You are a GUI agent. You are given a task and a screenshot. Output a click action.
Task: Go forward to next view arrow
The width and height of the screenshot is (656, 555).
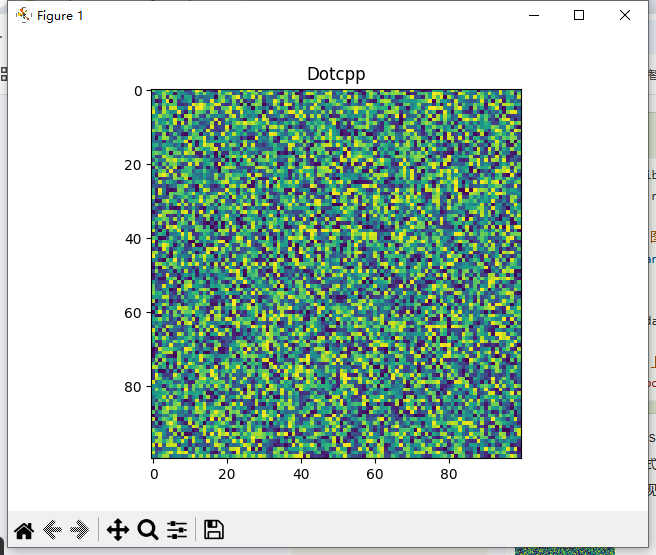(x=79, y=530)
